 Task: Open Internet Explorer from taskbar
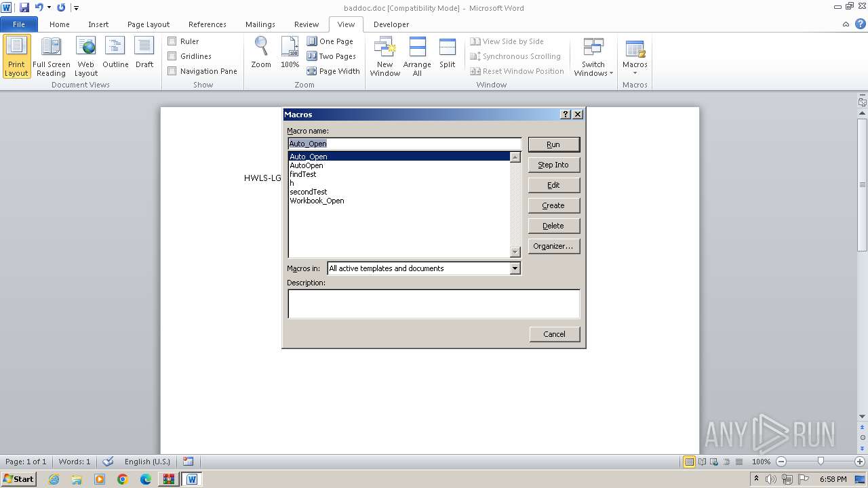click(x=54, y=479)
